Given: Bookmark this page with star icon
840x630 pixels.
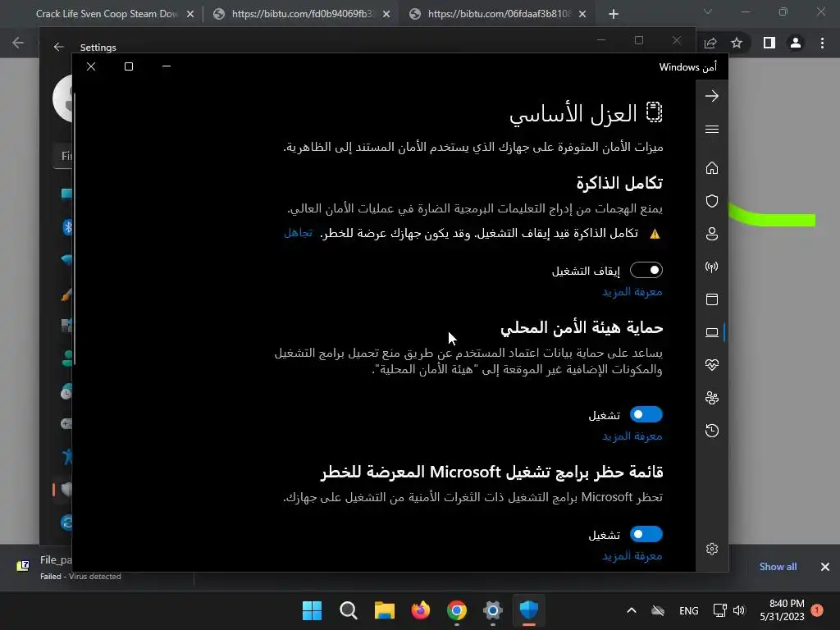Looking at the screenshot, I should coord(737,43).
